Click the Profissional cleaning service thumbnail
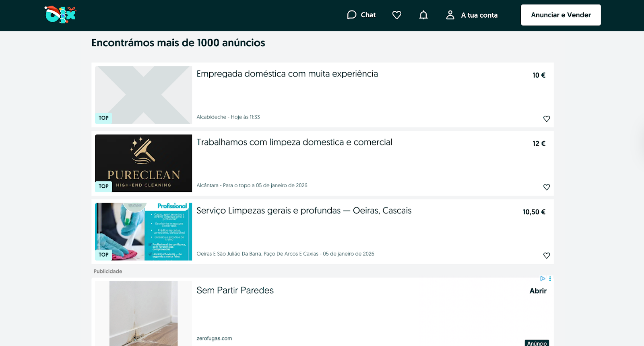This screenshot has height=346, width=644. point(143,232)
